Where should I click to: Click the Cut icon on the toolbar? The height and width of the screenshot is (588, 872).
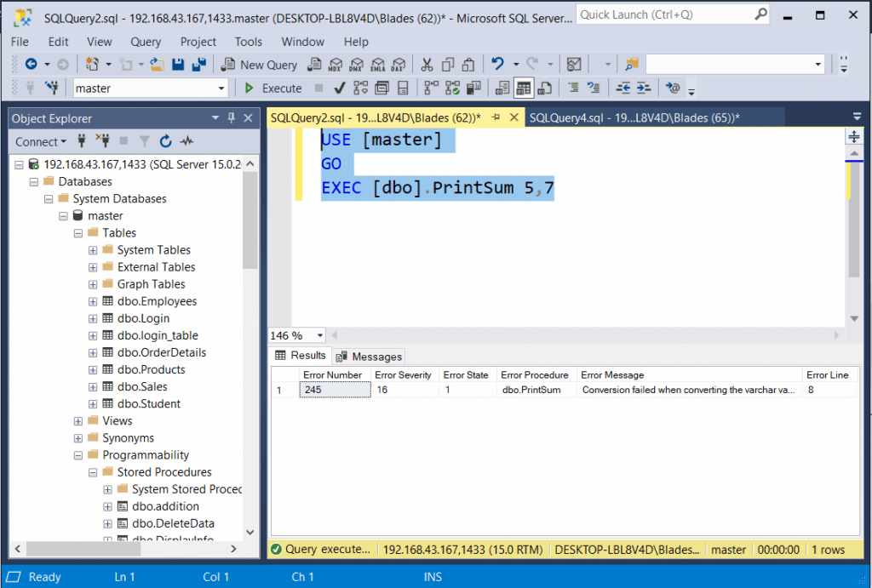[426, 64]
